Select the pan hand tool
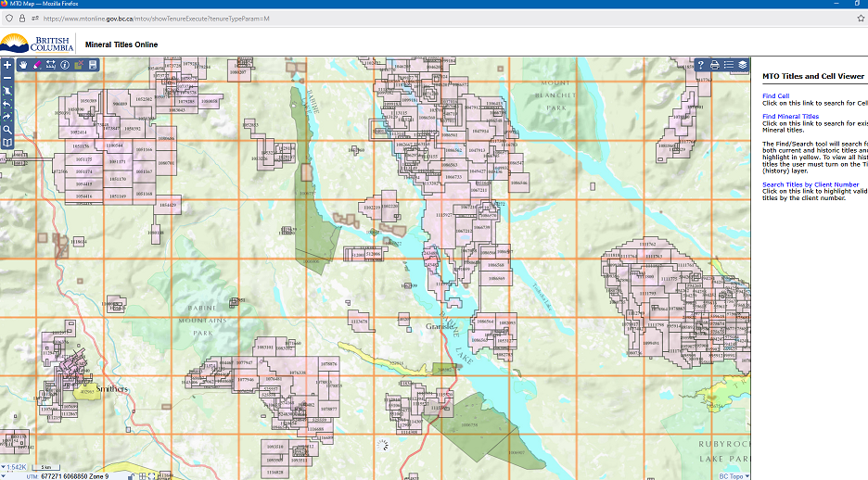Viewport: 868px width, 480px height. tap(22, 65)
